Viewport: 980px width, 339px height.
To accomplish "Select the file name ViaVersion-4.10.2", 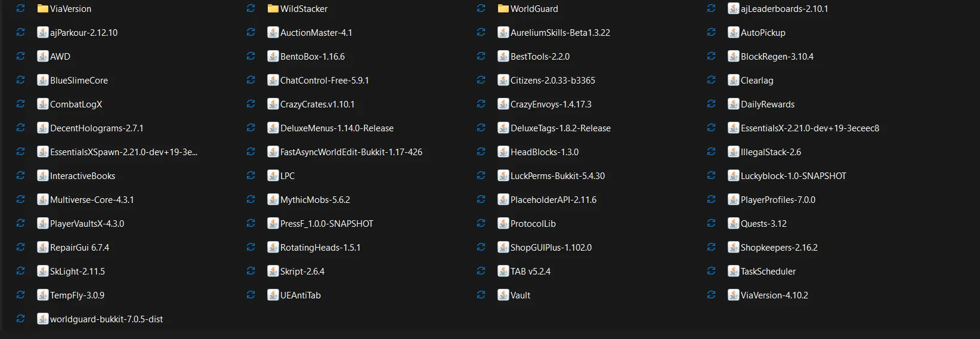I will (x=774, y=295).
